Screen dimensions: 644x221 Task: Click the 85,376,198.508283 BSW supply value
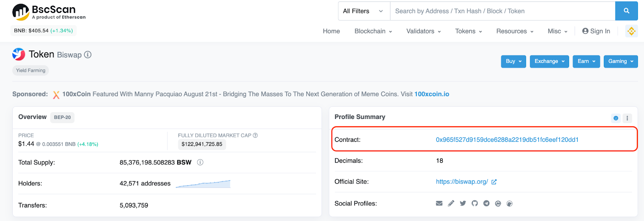[155, 162]
